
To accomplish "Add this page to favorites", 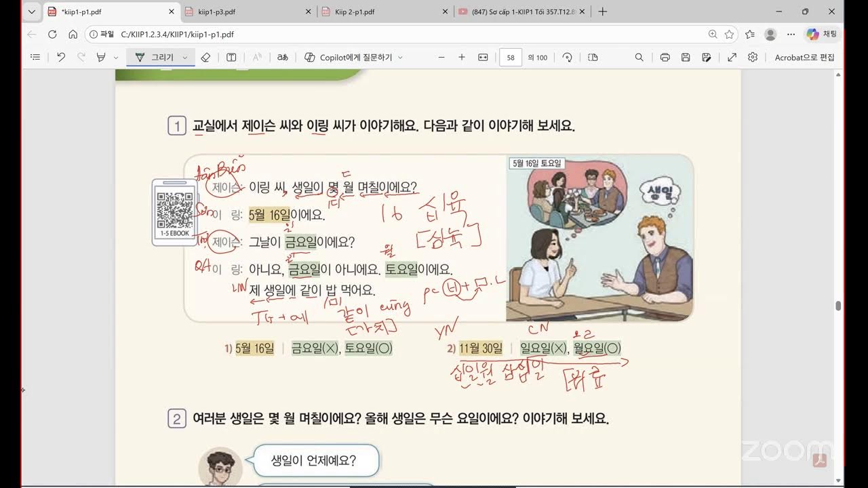I will tap(729, 35).
